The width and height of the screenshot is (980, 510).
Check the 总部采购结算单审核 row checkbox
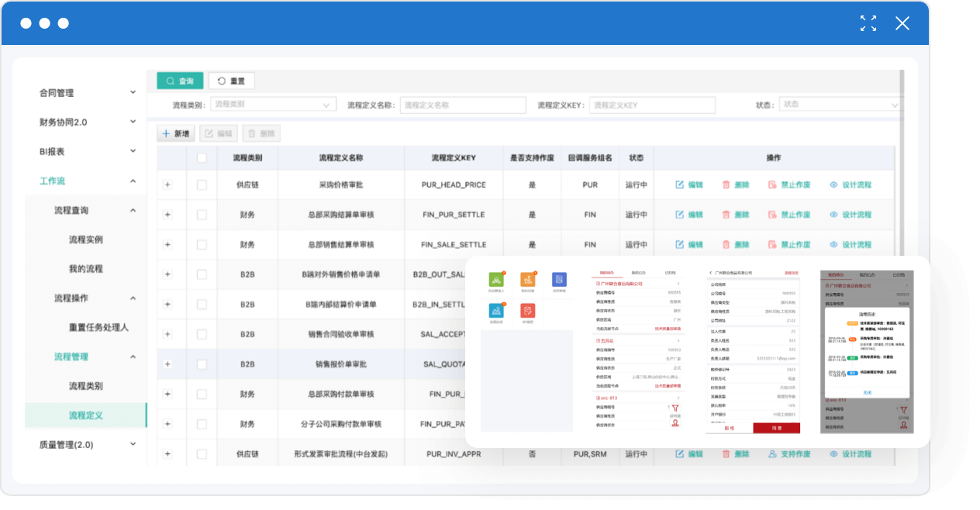pos(202,215)
